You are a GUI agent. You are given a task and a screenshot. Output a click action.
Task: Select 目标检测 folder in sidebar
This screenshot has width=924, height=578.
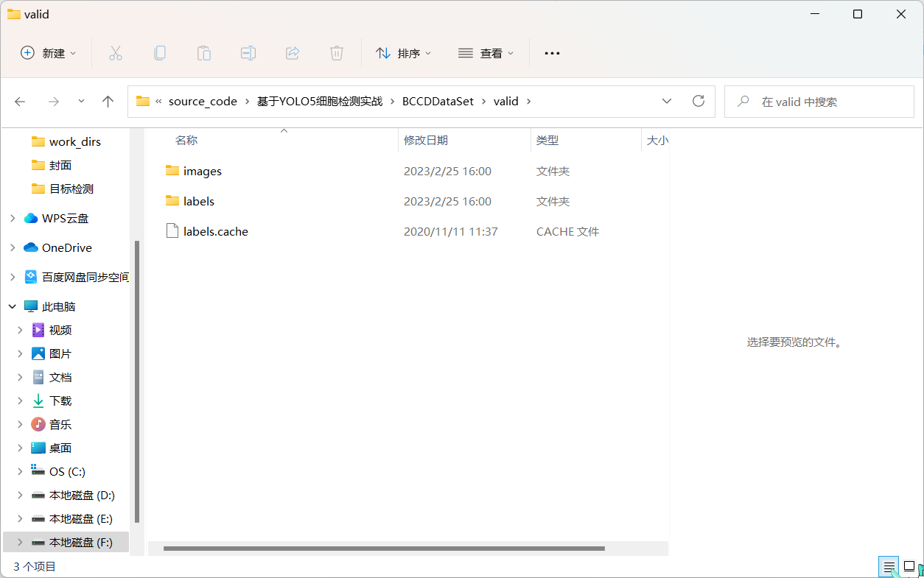tap(71, 188)
